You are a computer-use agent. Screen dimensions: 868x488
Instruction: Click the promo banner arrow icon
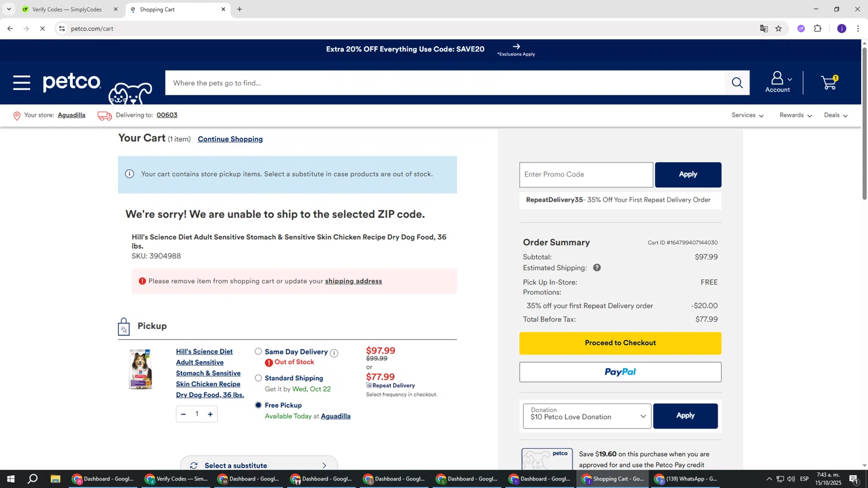click(x=516, y=46)
